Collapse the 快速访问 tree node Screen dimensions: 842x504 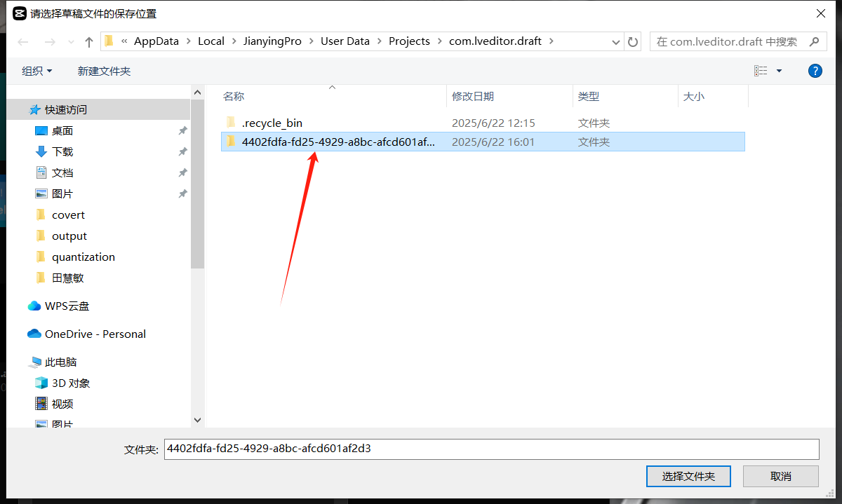click(20, 110)
